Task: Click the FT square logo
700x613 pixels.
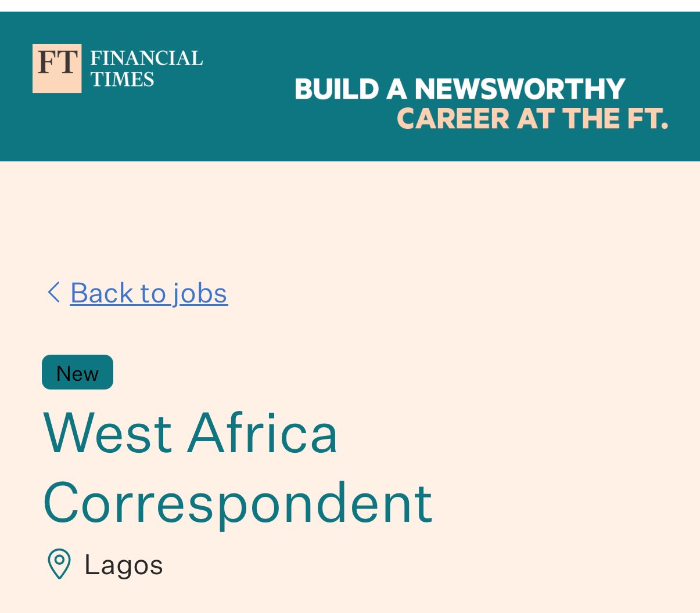Action: coord(57,68)
